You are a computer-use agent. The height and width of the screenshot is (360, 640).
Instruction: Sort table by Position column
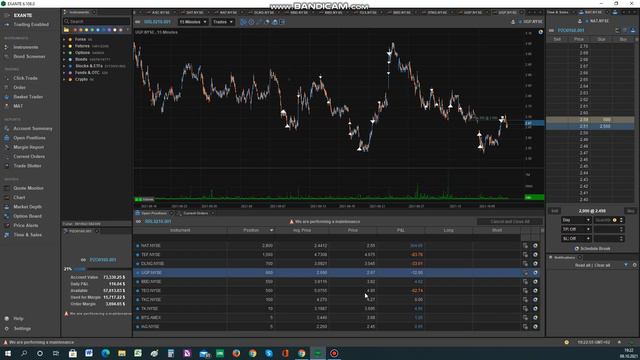click(251, 231)
